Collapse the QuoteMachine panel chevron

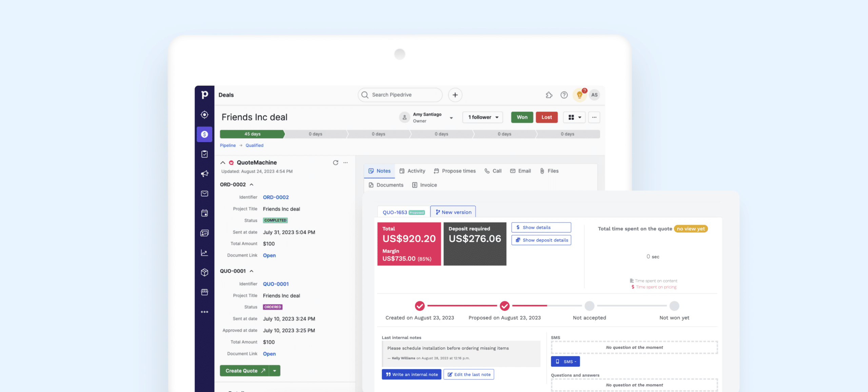coord(223,163)
